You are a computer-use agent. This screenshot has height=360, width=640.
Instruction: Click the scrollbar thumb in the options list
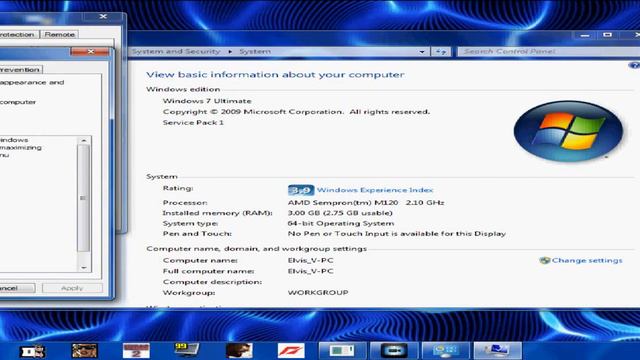point(83,198)
